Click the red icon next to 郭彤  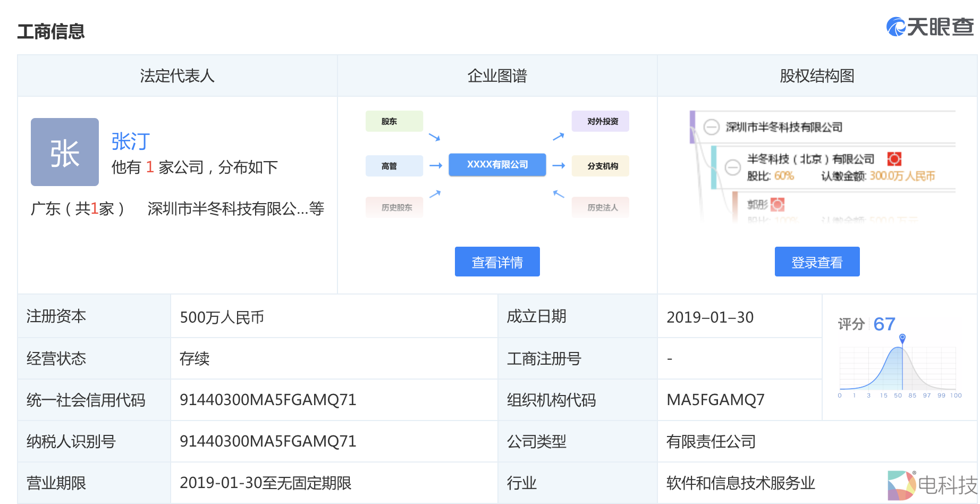pyautogui.click(x=777, y=204)
